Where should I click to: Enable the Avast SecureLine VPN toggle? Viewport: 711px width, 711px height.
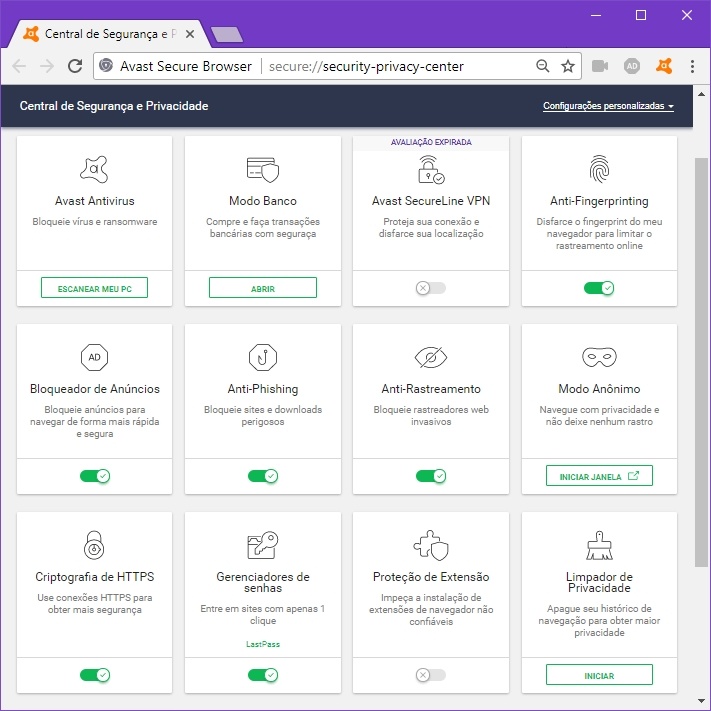point(431,288)
